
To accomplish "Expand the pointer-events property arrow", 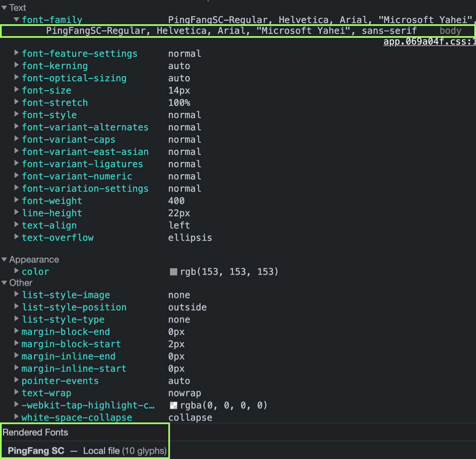I will point(17,380).
